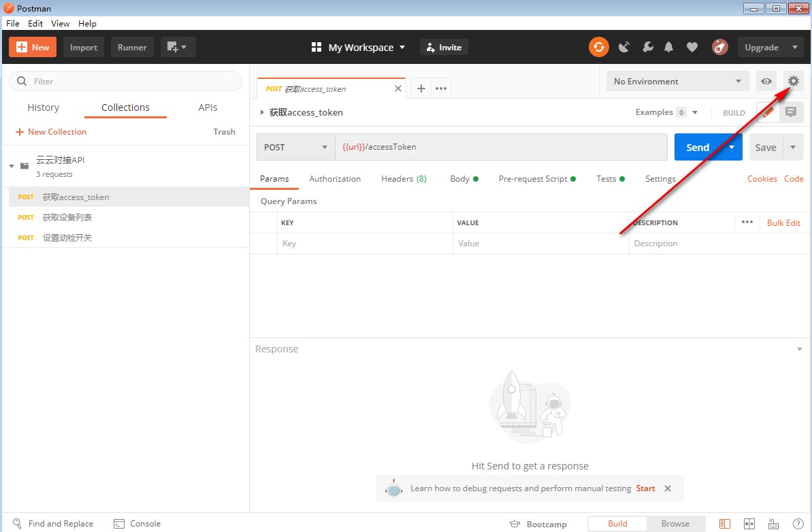Open the wrench settings icon in header

(x=647, y=47)
